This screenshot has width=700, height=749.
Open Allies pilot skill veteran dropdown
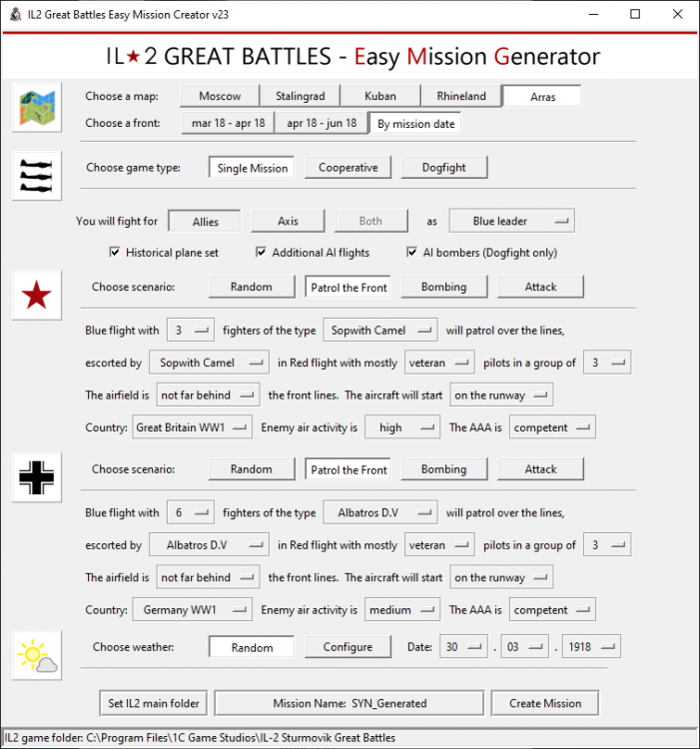pyautogui.click(x=439, y=363)
